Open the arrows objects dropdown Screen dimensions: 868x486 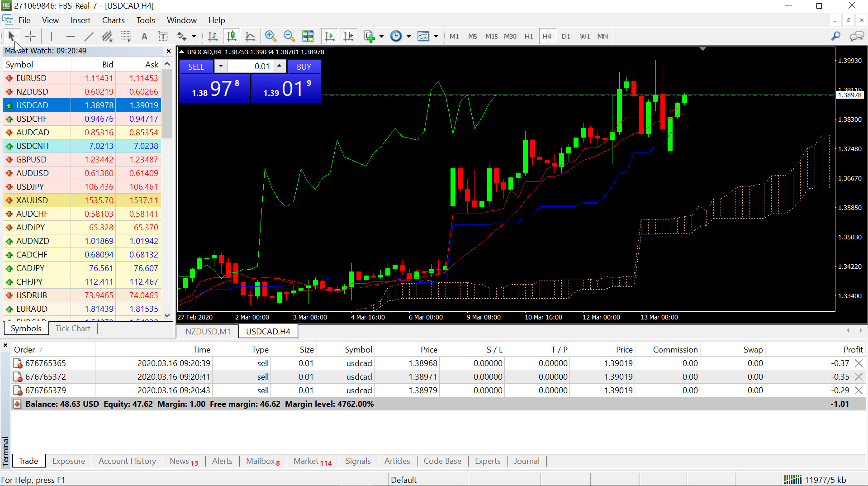tap(194, 36)
